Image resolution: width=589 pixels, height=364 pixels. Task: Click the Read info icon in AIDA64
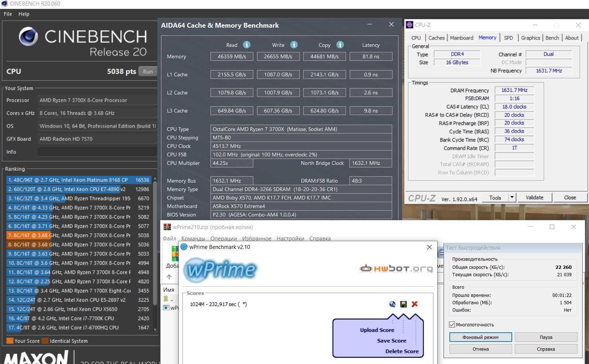click(246, 45)
